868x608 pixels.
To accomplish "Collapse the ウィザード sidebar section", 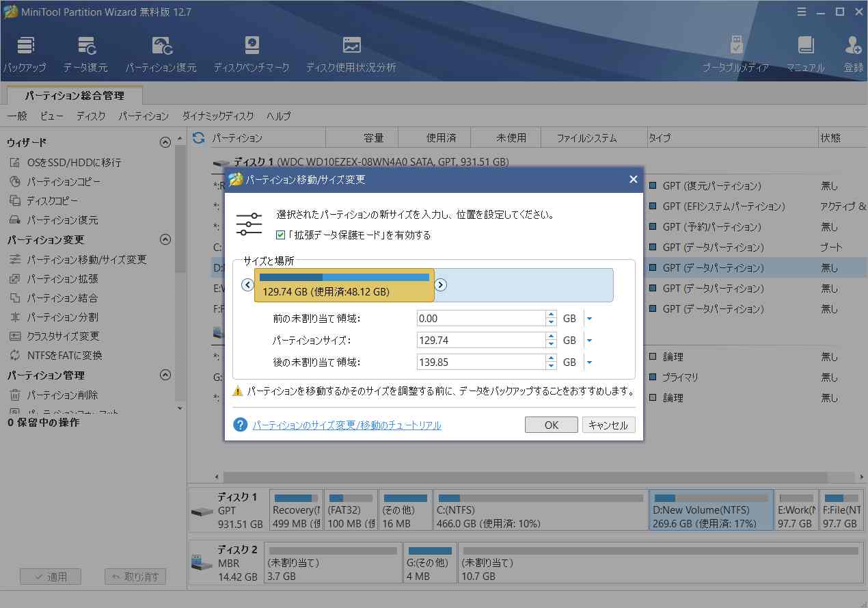I will point(165,142).
